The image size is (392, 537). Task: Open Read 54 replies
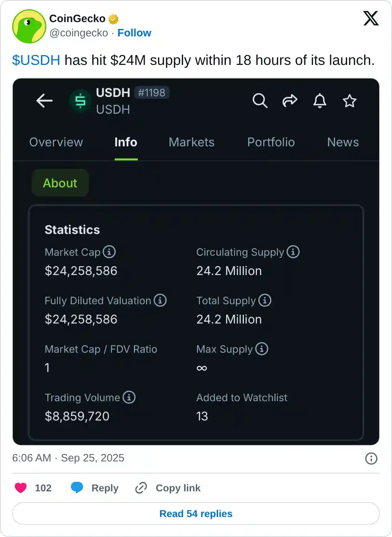tap(196, 513)
